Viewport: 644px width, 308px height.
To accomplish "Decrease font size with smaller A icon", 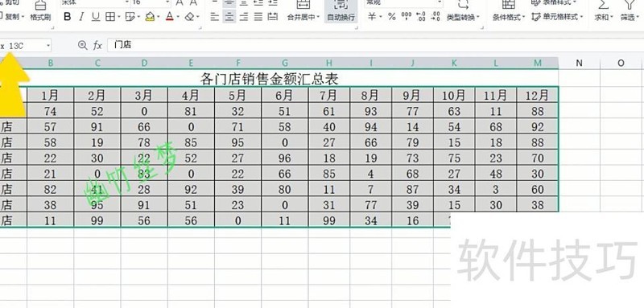I will tap(193, 3).
